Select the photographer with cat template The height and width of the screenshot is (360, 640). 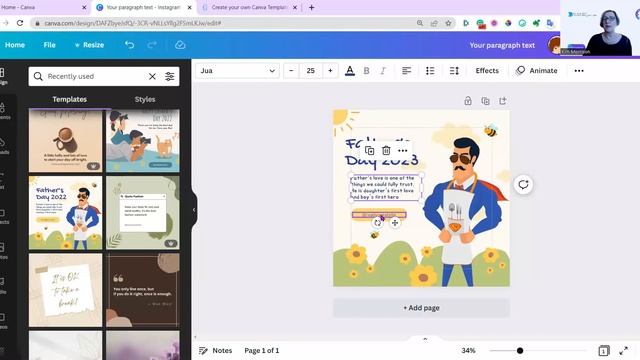pyautogui.click(x=143, y=140)
